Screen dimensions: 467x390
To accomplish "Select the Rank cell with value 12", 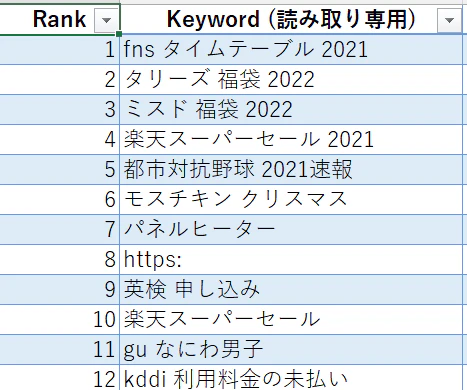I will pyautogui.click(x=59, y=378).
